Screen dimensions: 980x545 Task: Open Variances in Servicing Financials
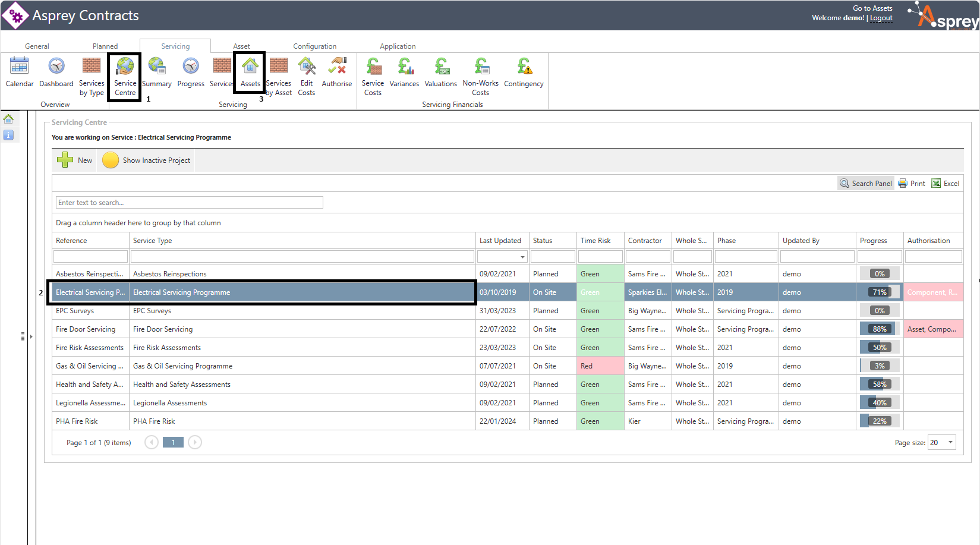(x=404, y=73)
